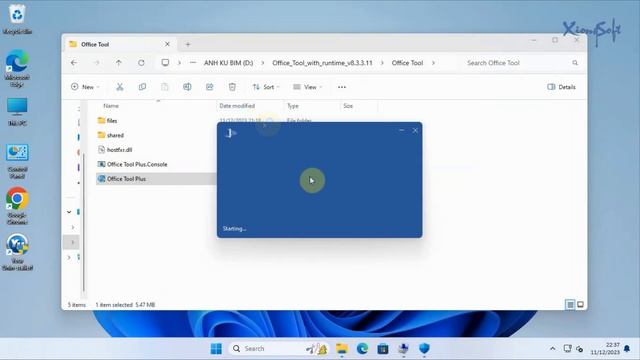Viewport: 640px width, 360px height.
Task: Close the Office Tool tab
Action: (x=167, y=44)
